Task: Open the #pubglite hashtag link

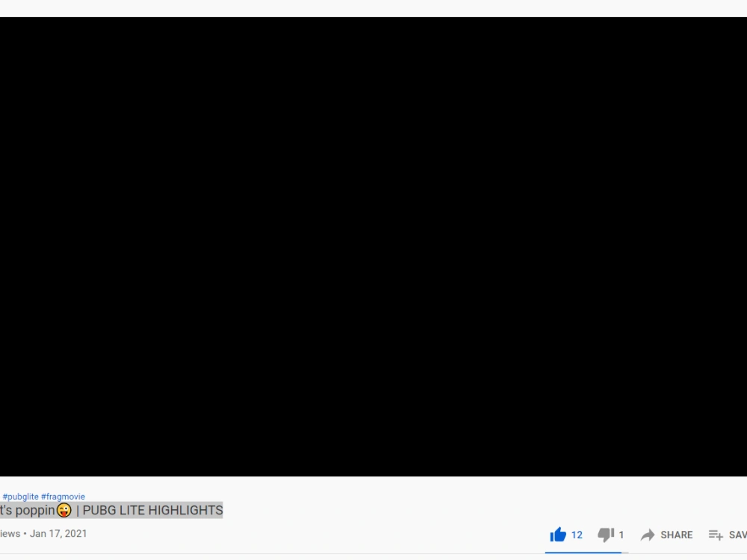Action: click(20, 497)
